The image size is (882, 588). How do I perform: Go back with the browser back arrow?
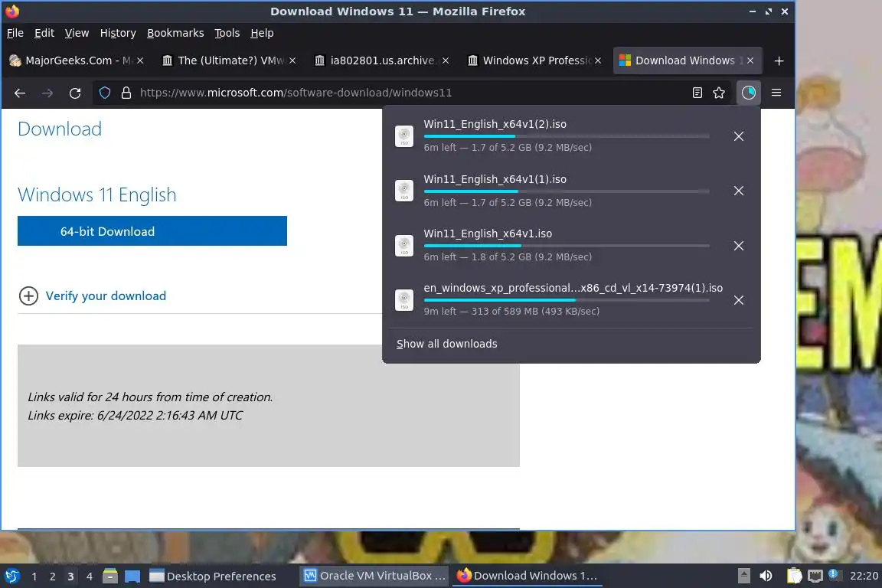[x=20, y=93]
